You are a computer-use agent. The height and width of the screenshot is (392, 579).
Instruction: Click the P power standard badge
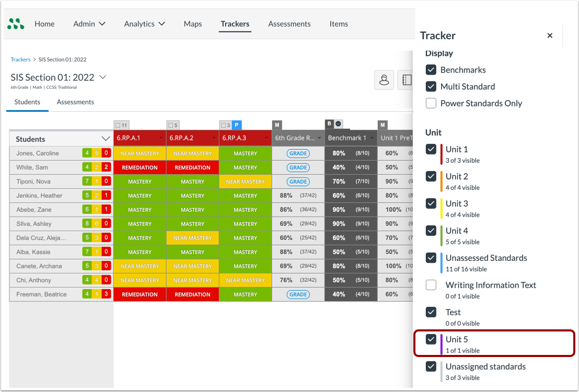pyautogui.click(x=237, y=125)
